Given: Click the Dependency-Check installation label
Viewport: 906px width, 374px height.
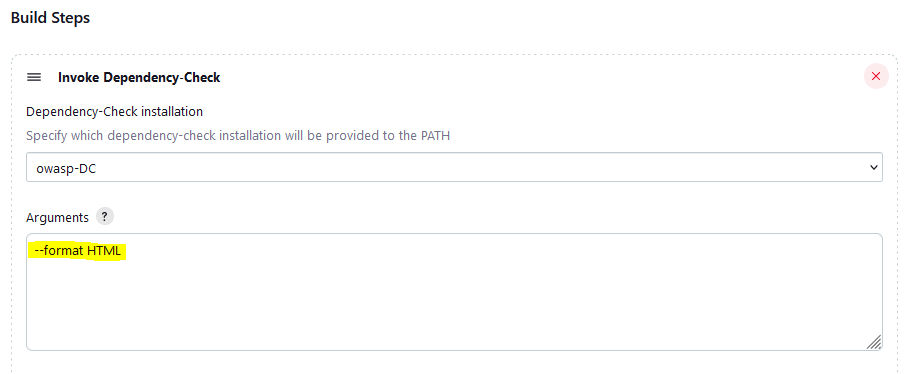Looking at the screenshot, I should point(114,110).
